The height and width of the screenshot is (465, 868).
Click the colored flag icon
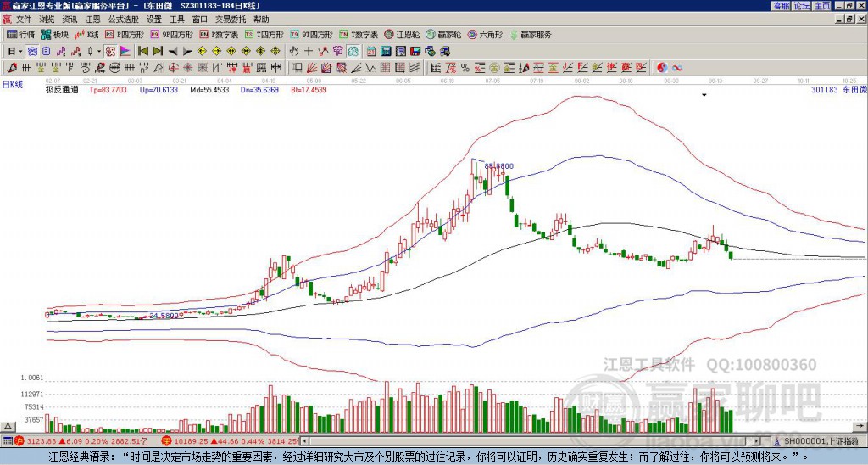click(x=125, y=52)
